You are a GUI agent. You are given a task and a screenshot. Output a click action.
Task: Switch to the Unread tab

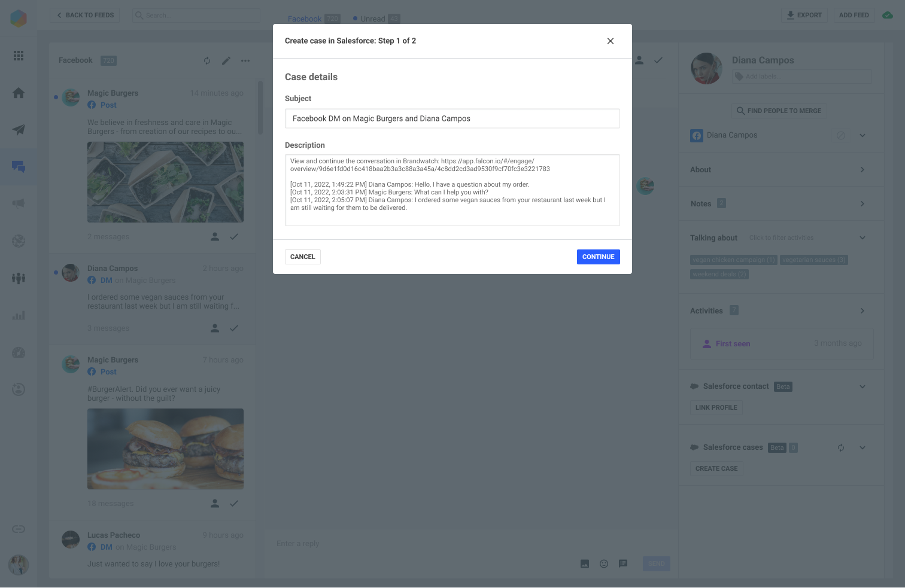(x=376, y=19)
